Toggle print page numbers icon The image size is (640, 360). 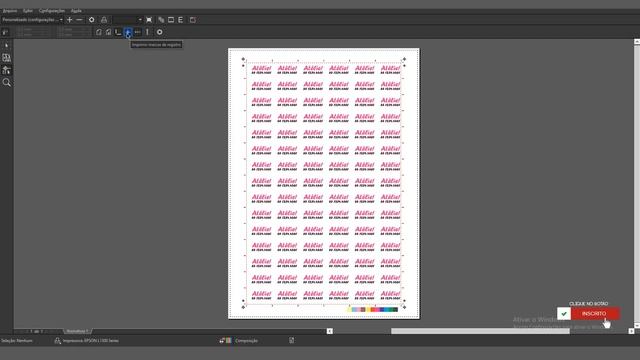click(x=109, y=32)
